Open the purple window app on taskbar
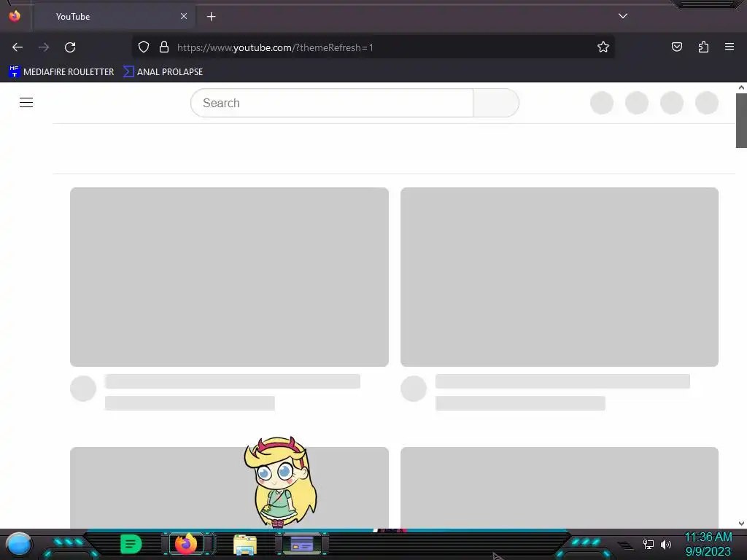The width and height of the screenshot is (747, 560). tap(301, 543)
